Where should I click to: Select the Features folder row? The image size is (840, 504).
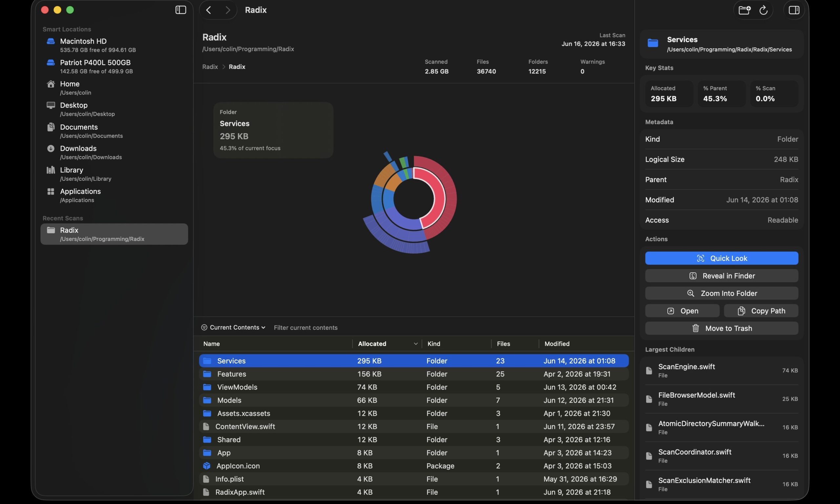[x=413, y=374]
